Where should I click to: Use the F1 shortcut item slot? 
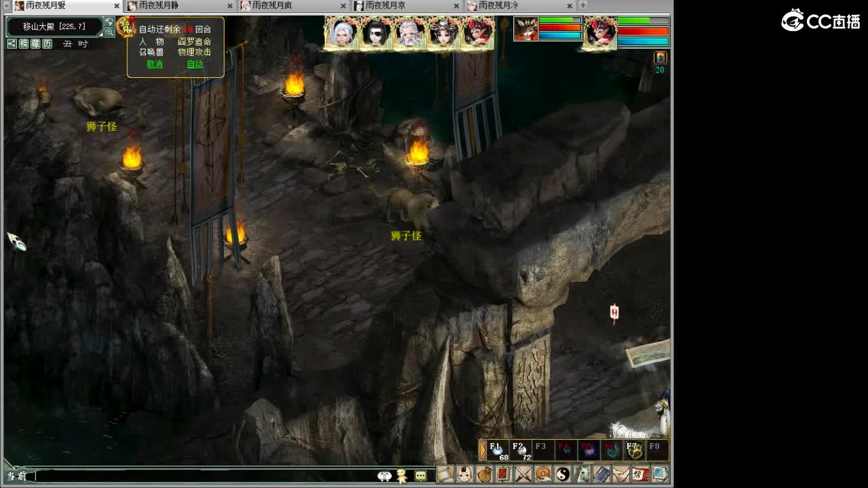tap(498, 450)
